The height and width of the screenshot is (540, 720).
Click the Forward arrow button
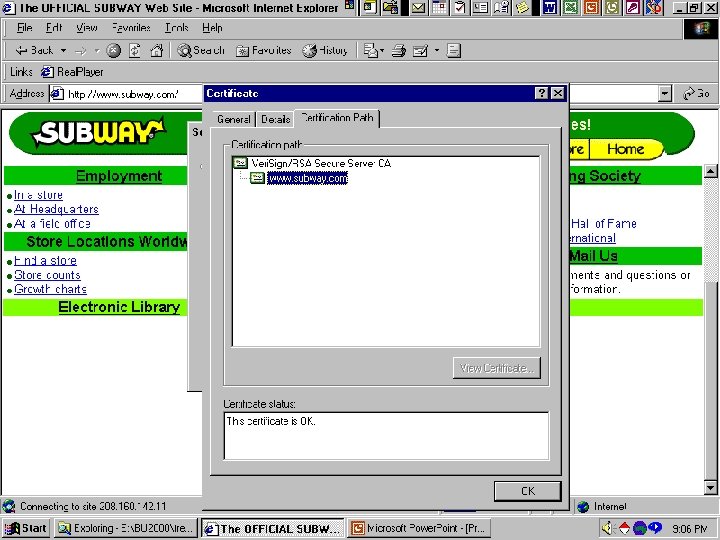[81, 51]
